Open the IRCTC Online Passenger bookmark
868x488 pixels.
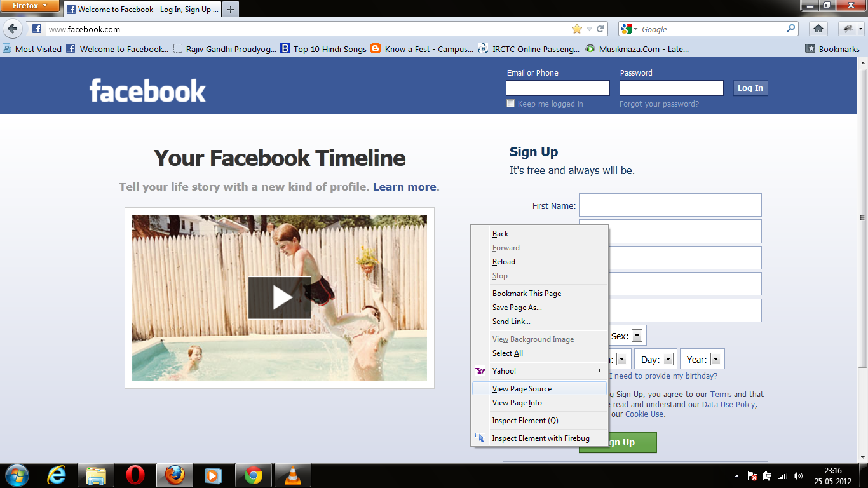coord(529,49)
